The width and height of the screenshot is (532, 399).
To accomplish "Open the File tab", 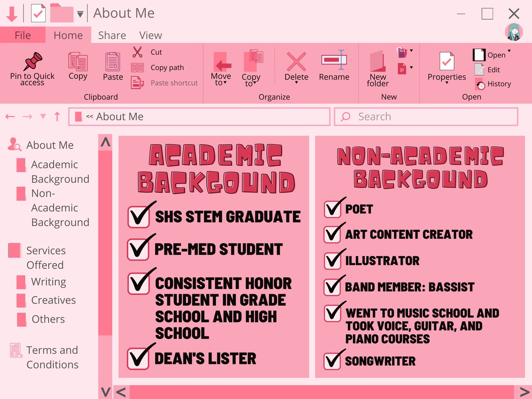I will 23,35.
